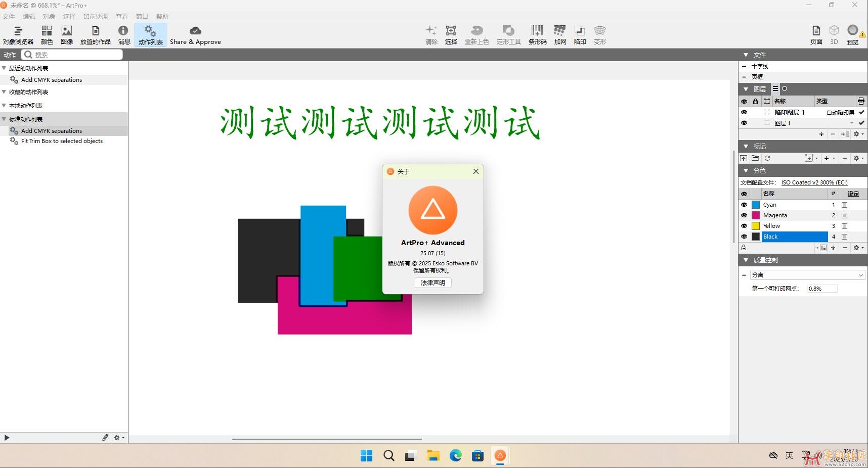The width and height of the screenshot is (868, 468).
Task: Collapse the 本地动作列表 group
Action: pyautogui.click(x=4, y=105)
